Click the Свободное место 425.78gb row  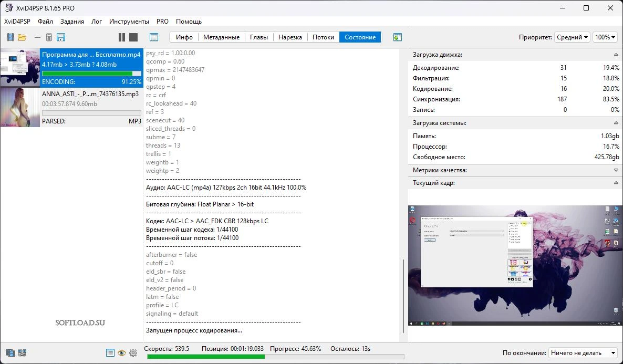pyautogui.click(x=515, y=157)
